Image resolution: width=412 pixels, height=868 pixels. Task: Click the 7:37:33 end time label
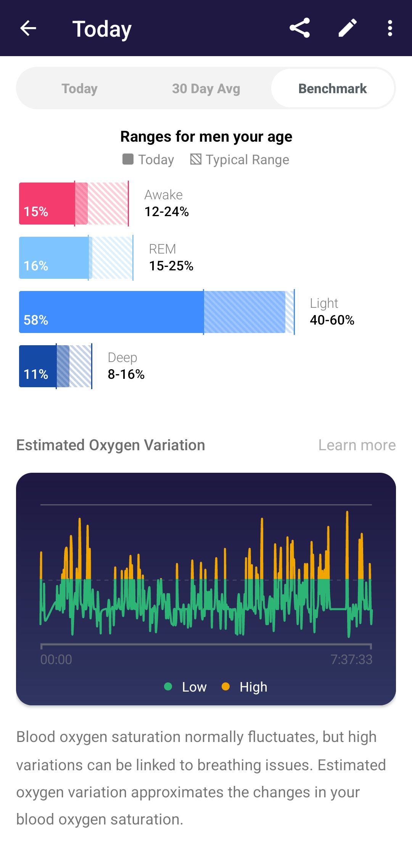coord(351,659)
